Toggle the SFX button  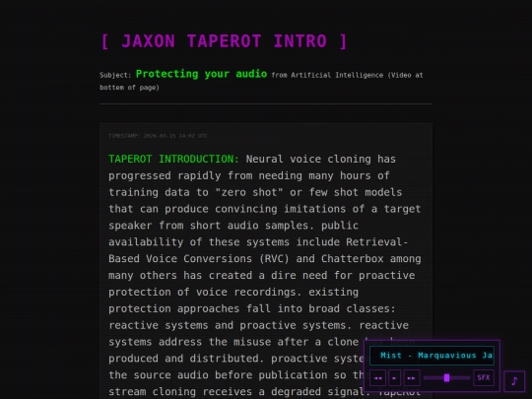484,377
